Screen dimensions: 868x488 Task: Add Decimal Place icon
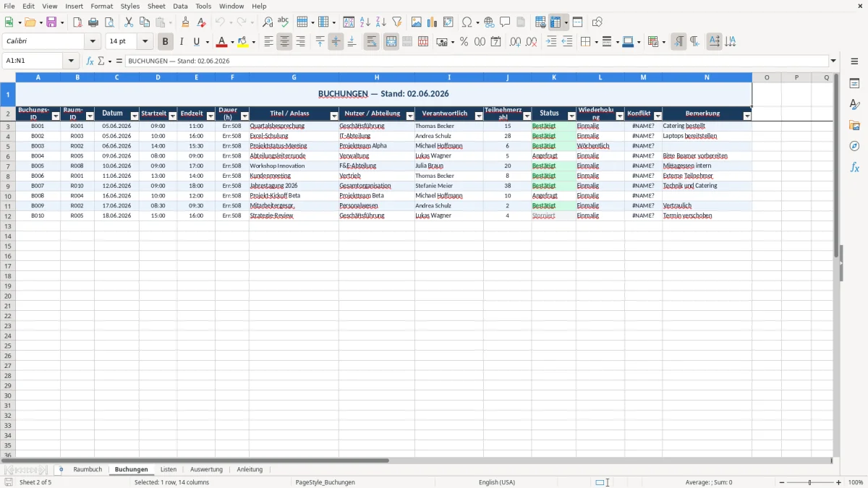pyautogui.click(x=515, y=42)
